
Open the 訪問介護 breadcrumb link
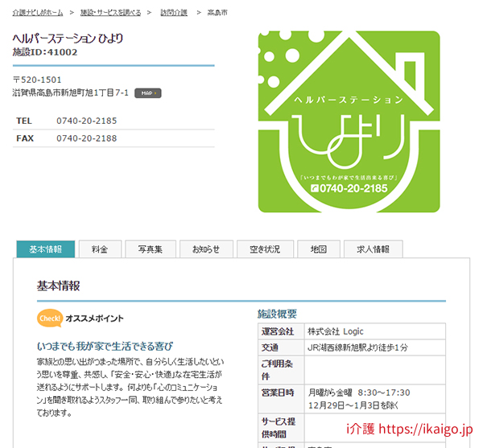click(173, 13)
